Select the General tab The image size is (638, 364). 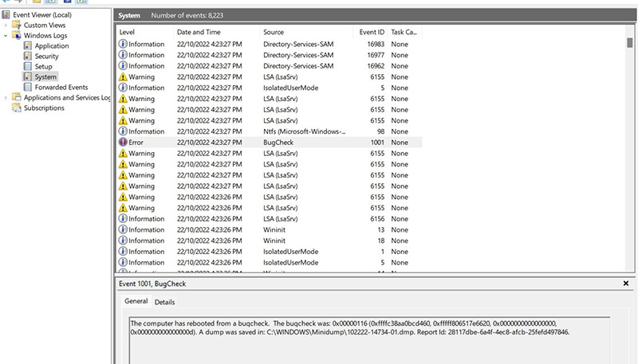pyautogui.click(x=136, y=303)
